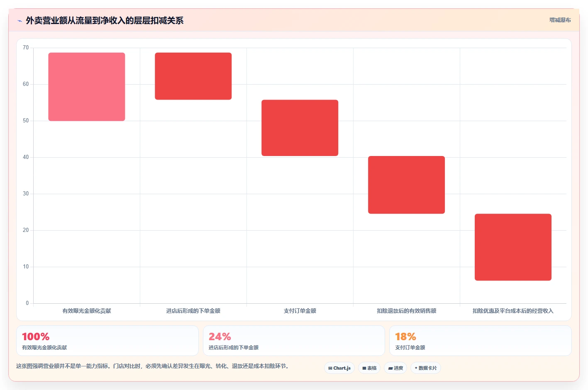Screen dimensions: 588x390
Task: Click the 100% data card
Action: [x=107, y=341]
